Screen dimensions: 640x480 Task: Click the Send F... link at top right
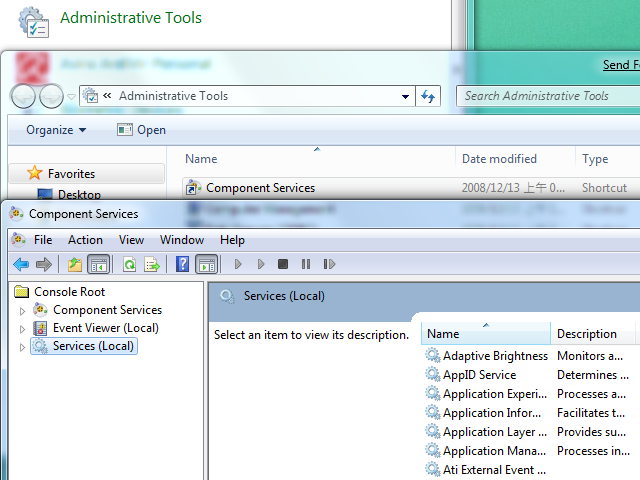point(621,64)
